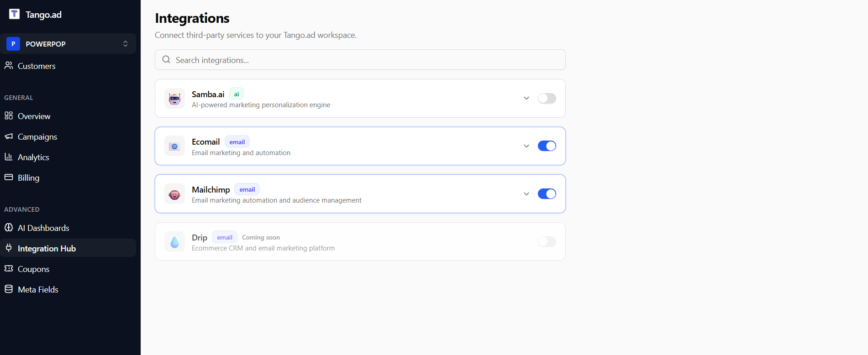Go to Overview page

point(68,116)
